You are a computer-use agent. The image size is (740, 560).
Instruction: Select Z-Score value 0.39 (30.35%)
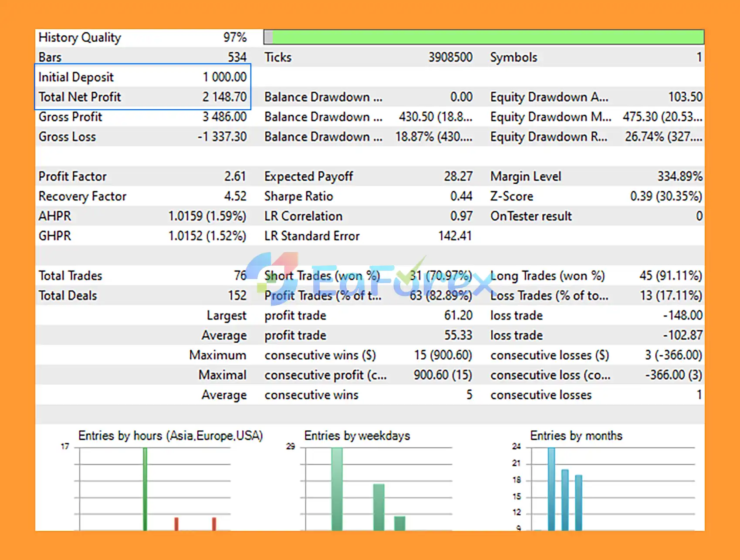[x=666, y=196]
